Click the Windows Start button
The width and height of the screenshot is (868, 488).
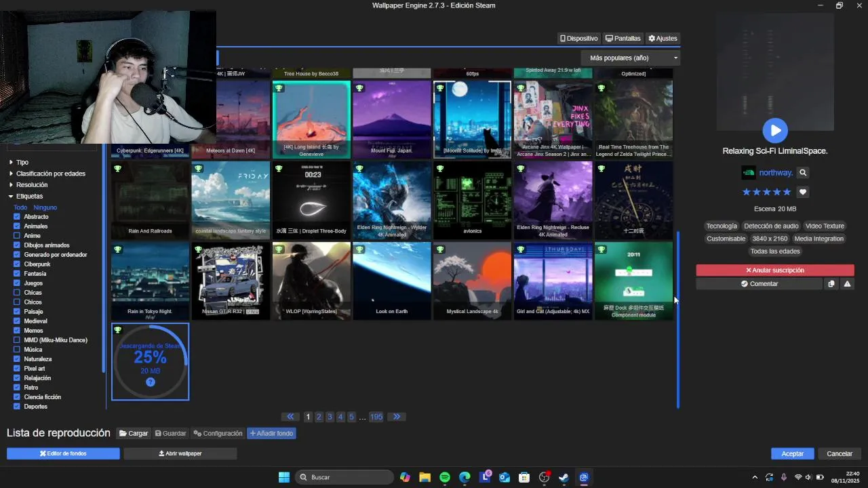(284, 477)
